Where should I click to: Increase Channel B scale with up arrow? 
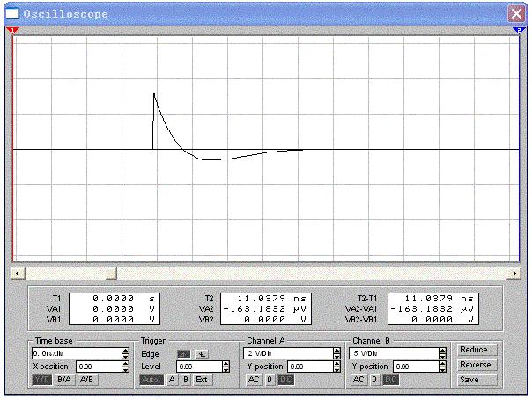pyautogui.click(x=443, y=351)
